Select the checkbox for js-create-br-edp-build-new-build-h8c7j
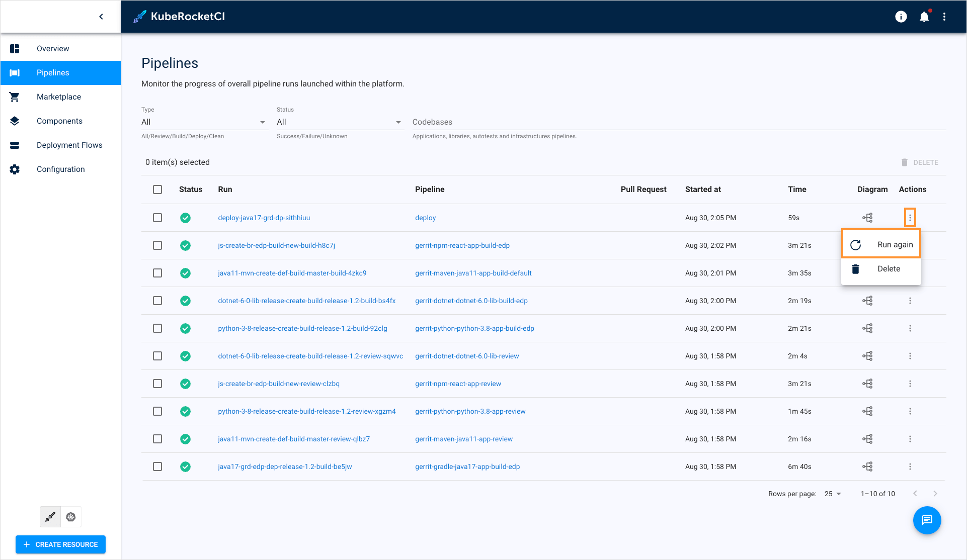 [157, 245]
